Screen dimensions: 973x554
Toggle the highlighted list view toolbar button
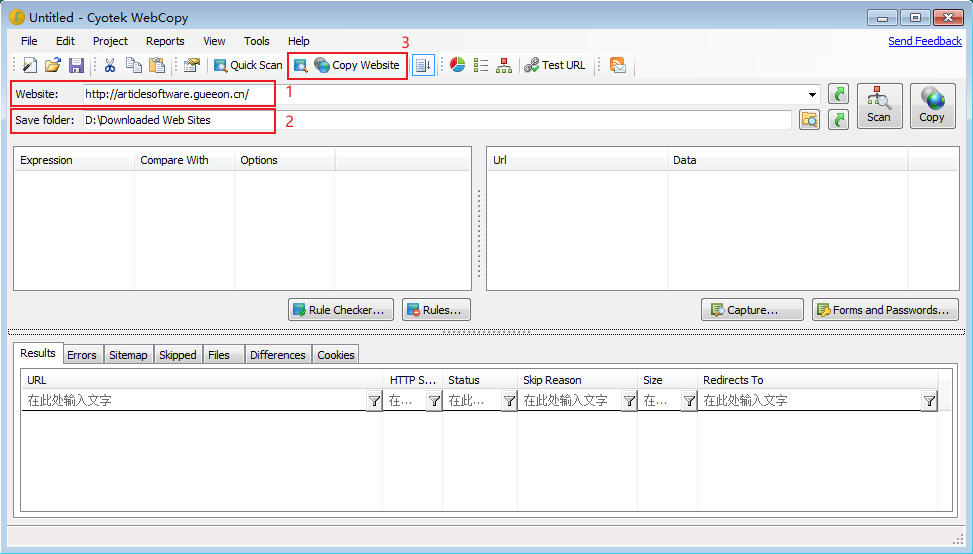click(424, 65)
